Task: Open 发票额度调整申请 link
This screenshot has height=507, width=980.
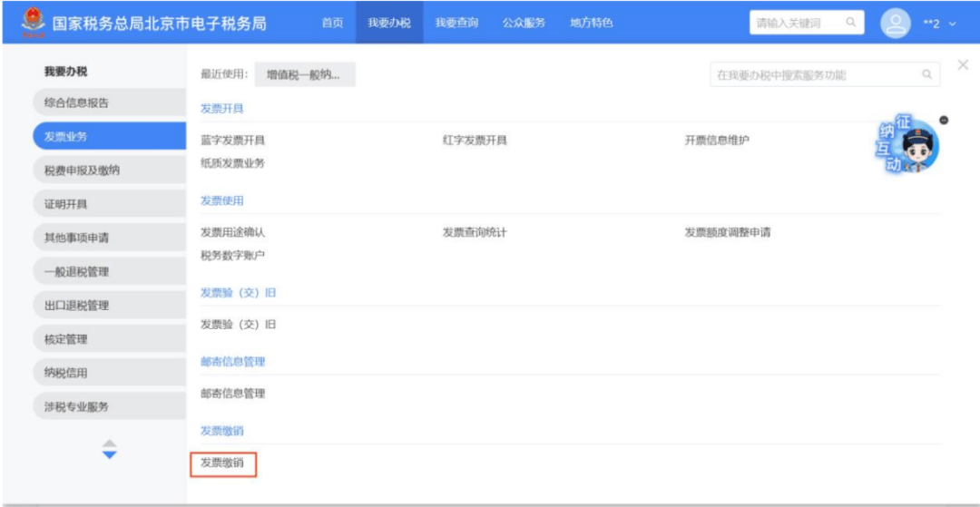Action: point(727,233)
